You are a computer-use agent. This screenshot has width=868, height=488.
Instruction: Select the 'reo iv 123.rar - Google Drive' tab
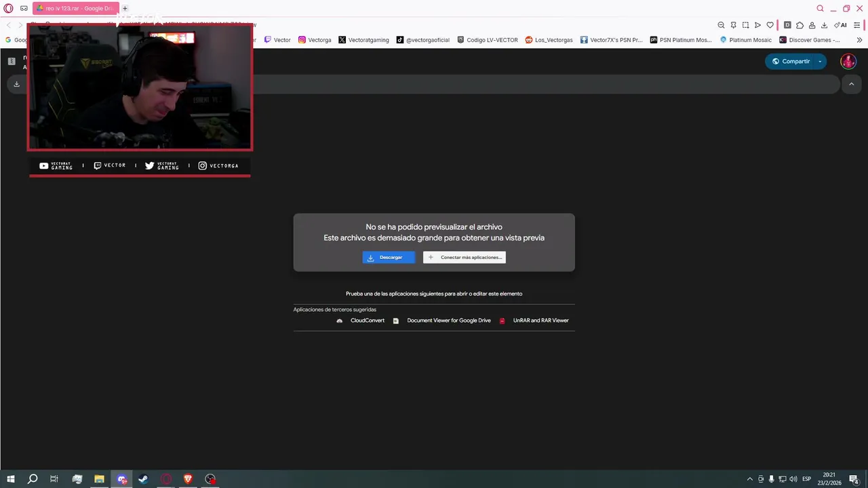tap(75, 8)
